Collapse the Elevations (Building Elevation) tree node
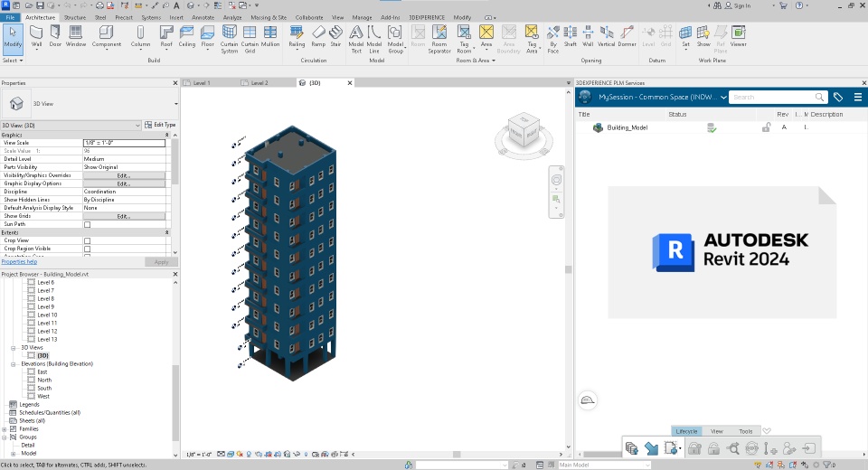 point(14,363)
